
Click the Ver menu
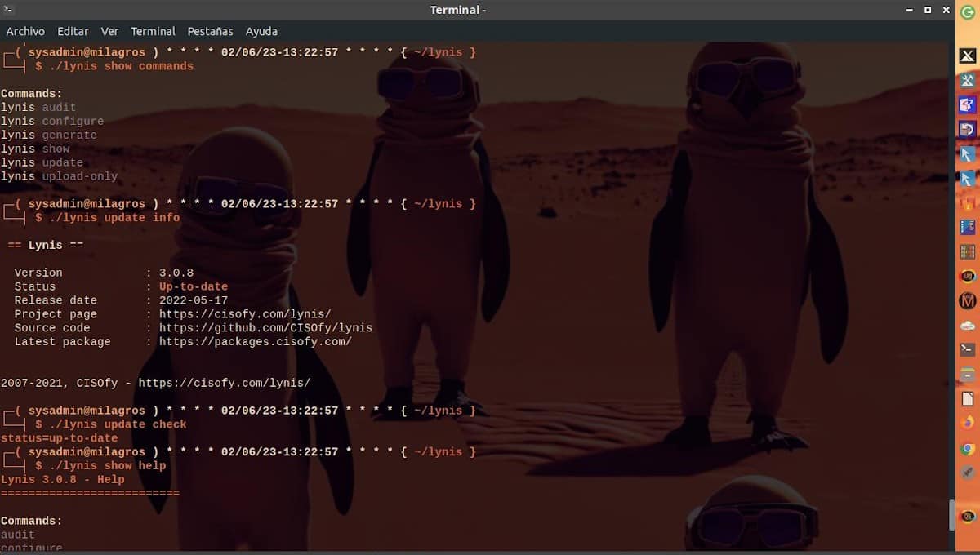point(109,31)
